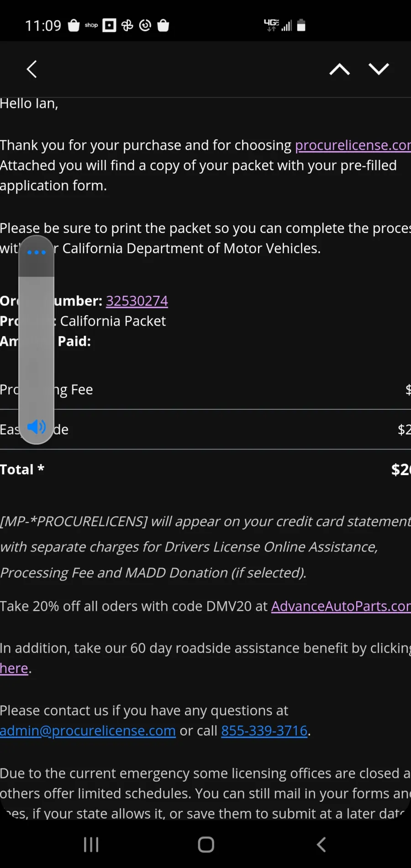411x868 pixels.
Task: Open the three-dot volume panel options
Action: coord(37,252)
